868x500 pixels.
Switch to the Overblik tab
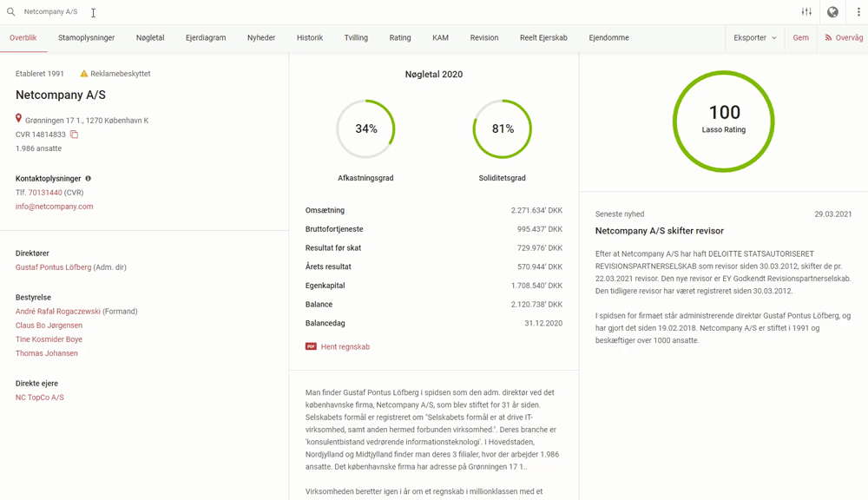(x=23, y=37)
